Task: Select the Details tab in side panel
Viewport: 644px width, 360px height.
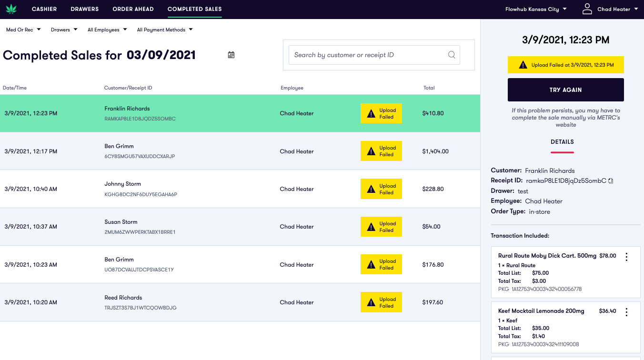Action: point(562,142)
